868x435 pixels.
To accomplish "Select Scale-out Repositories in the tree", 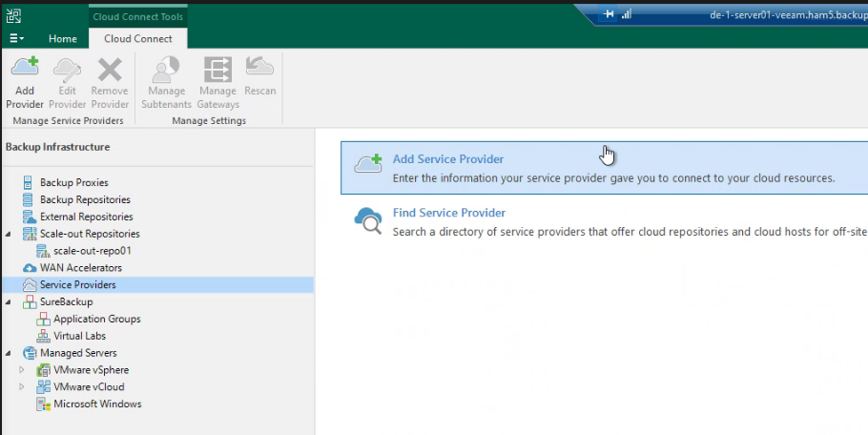I will pyautogui.click(x=90, y=234).
